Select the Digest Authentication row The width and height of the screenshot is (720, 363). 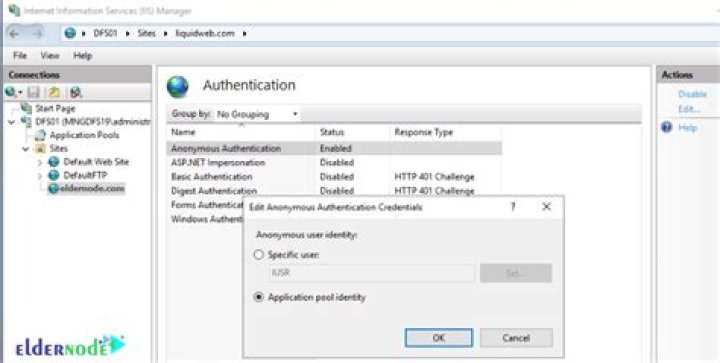coord(334,190)
